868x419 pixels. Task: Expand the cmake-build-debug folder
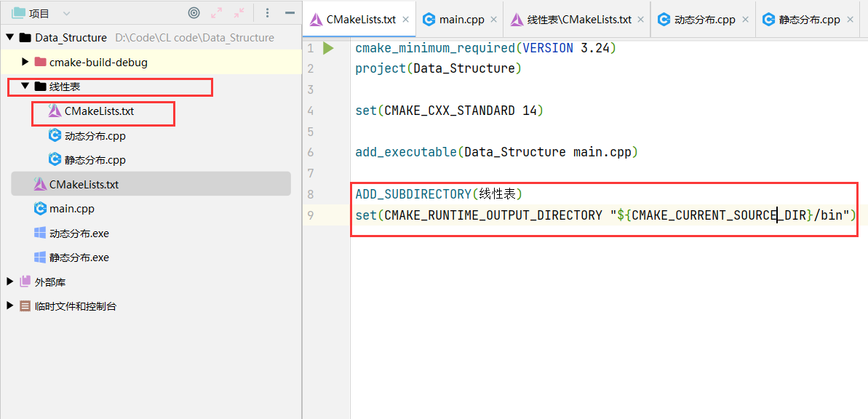[x=25, y=62]
